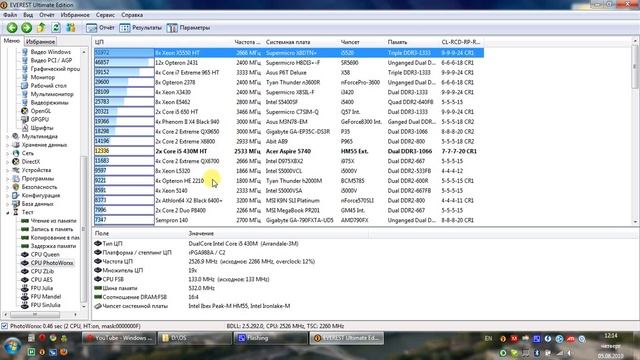Viewport: 640px width, 360px height.
Task: Select the 2x Core i5 430M HT row
Action: (289, 151)
